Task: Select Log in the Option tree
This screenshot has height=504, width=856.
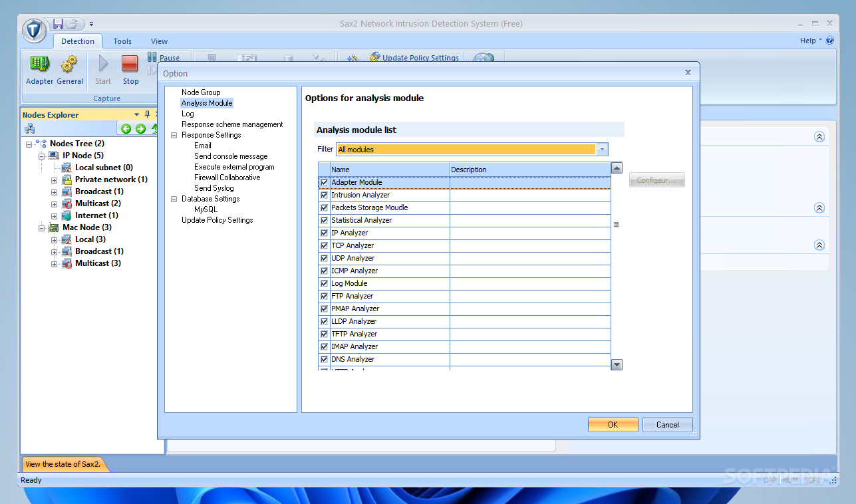Action: pyautogui.click(x=188, y=114)
